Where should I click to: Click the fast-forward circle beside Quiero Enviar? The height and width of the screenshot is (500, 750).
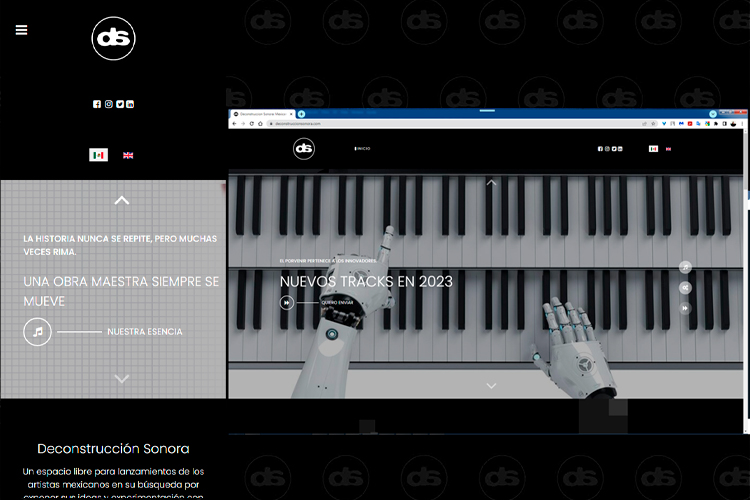coord(287,302)
